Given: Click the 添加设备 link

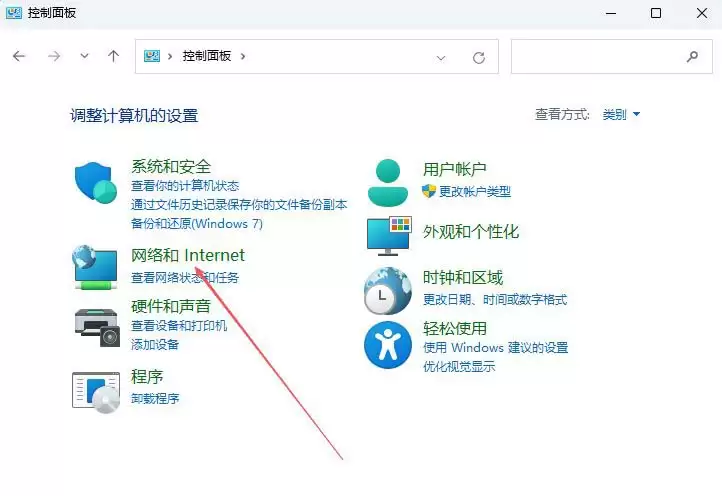Looking at the screenshot, I should pyautogui.click(x=155, y=344).
